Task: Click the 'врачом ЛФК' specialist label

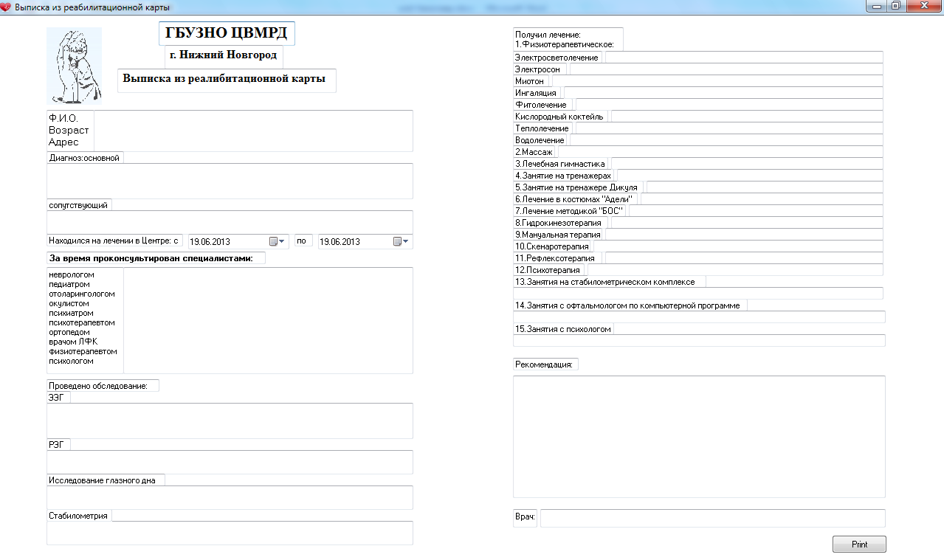Action: [x=73, y=342]
